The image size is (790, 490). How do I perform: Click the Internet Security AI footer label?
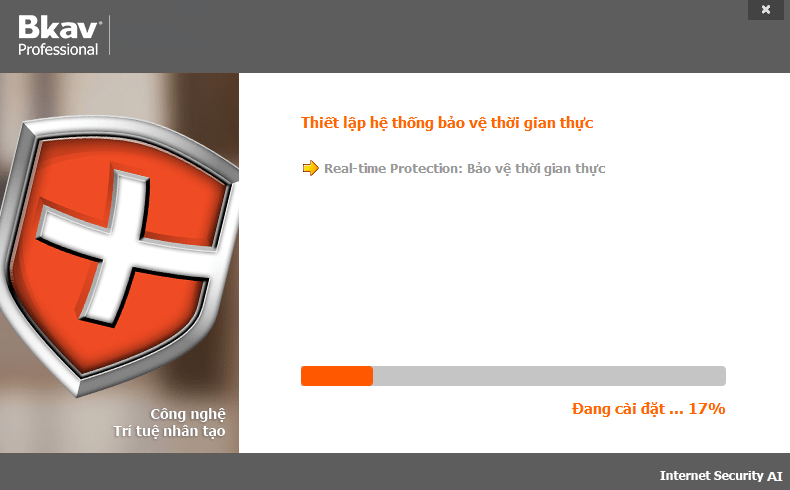point(721,476)
